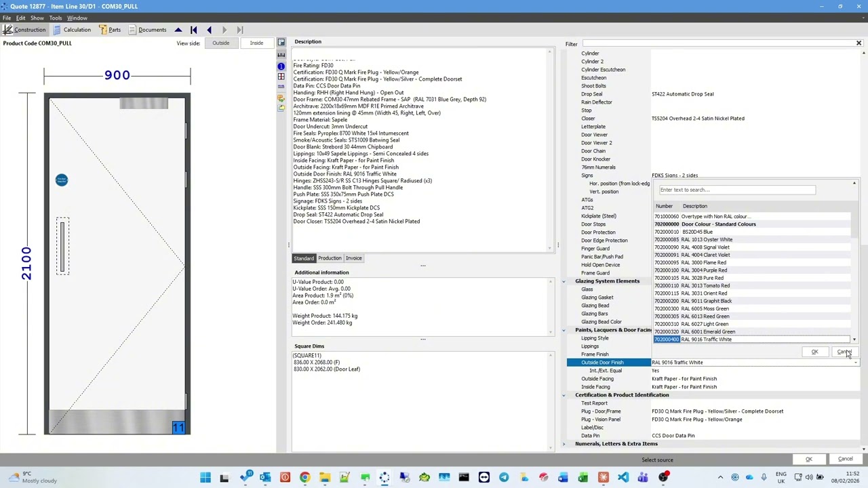Select the Inside Facing property
868x488 pixels.
[595, 387]
